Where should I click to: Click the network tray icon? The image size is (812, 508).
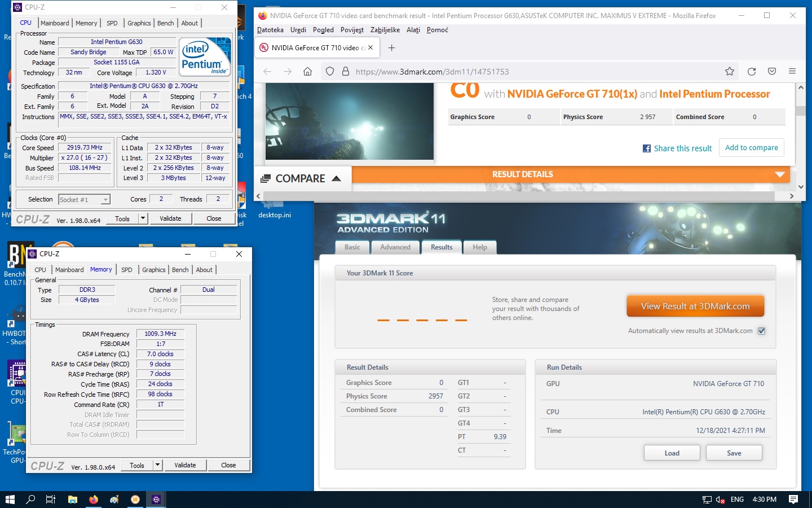click(x=707, y=500)
